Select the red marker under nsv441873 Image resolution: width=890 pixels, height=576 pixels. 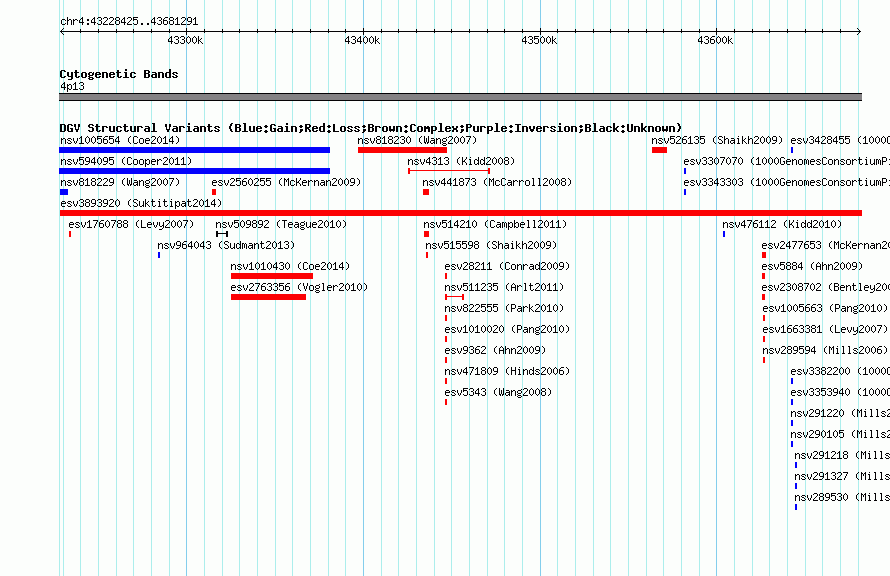click(x=426, y=192)
